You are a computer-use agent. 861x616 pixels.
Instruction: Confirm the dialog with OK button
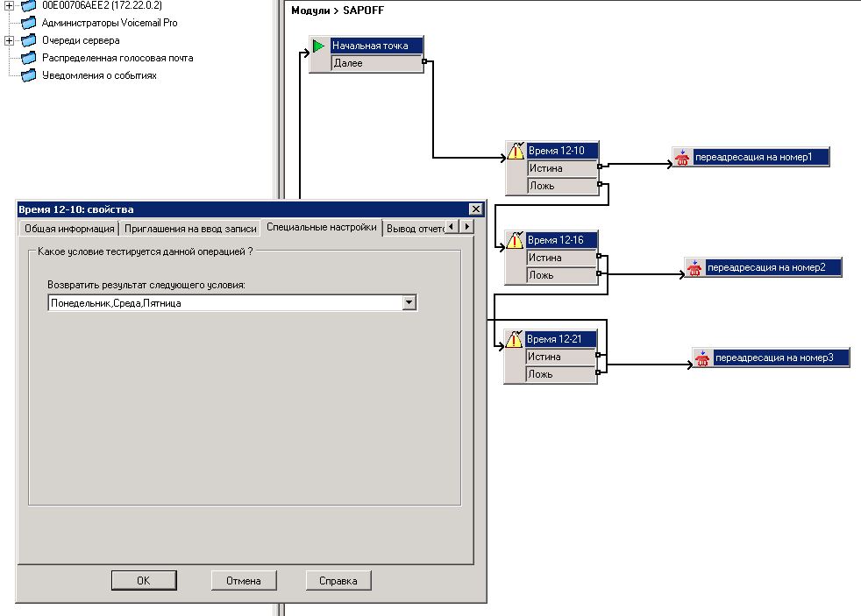coord(144,580)
